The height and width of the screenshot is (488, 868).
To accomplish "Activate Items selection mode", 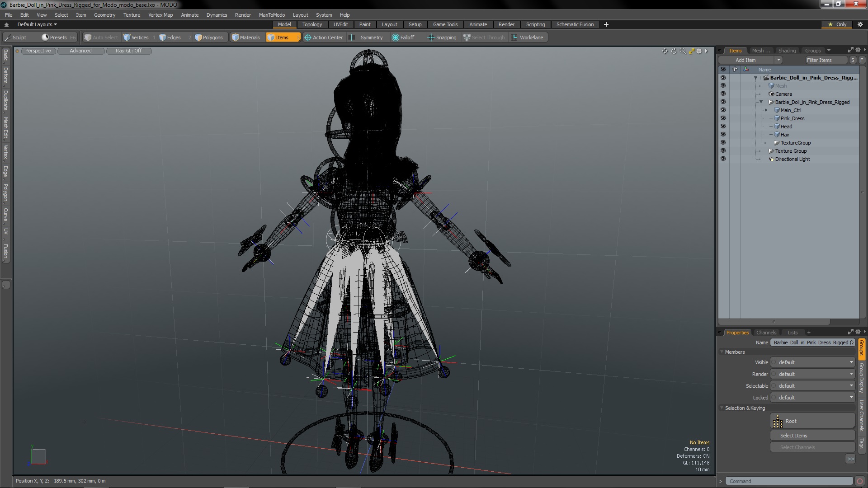I will point(283,38).
